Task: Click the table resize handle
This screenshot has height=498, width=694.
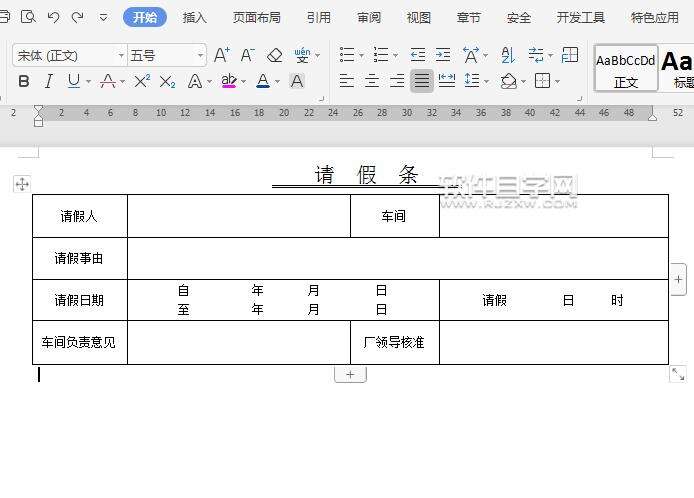Action: tap(678, 374)
